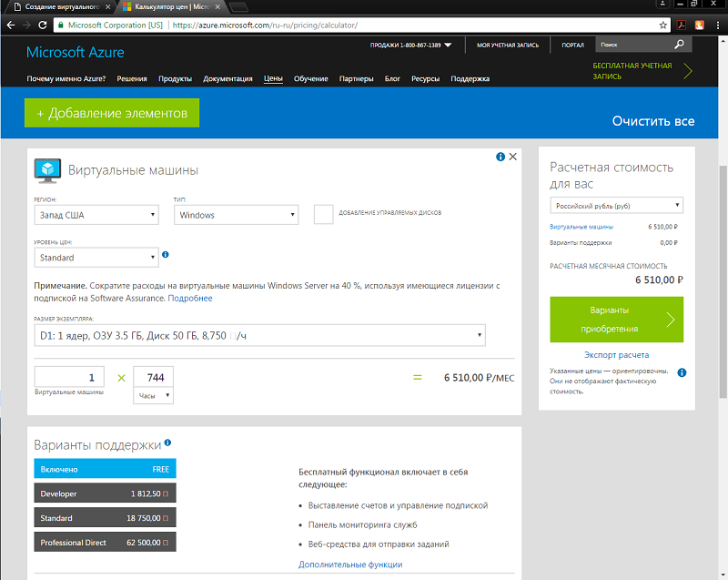Open Дополнительные функции link

[350, 565]
